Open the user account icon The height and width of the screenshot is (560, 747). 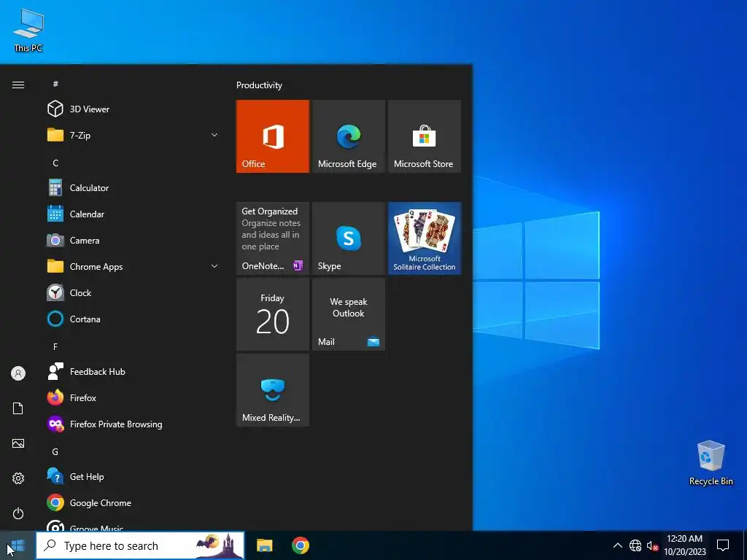click(18, 373)
